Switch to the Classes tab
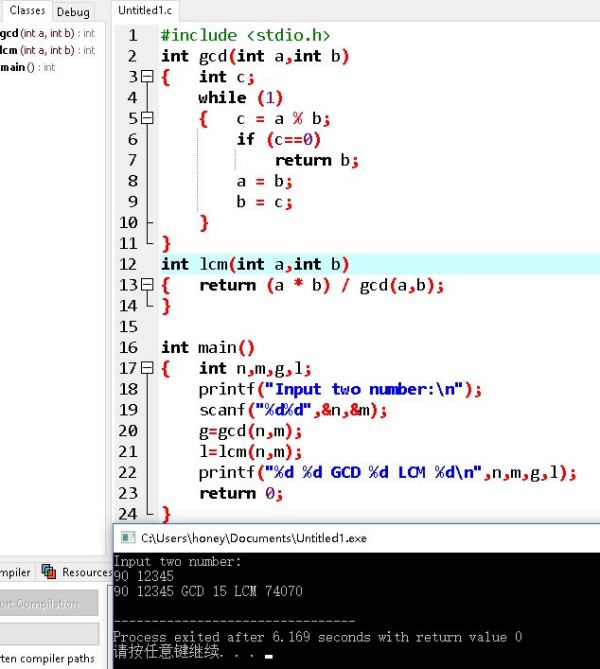 click(25, 11)
